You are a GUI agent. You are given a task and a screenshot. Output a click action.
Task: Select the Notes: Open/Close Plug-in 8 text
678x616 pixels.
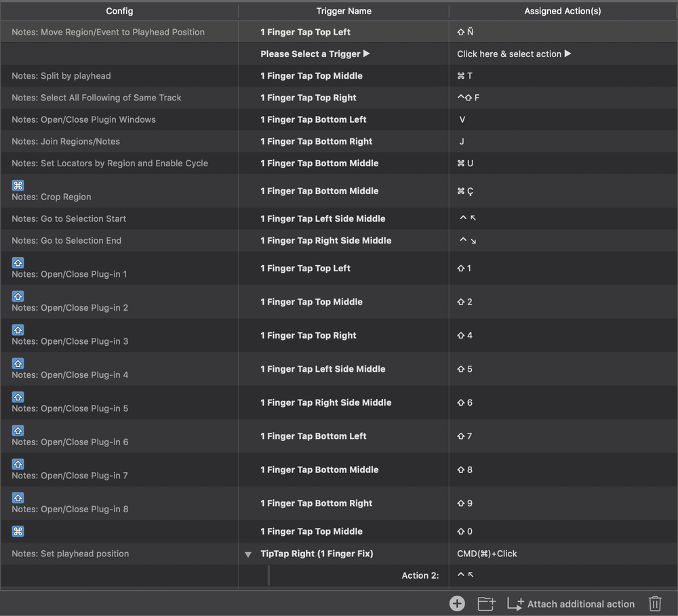(x=70, y=509)
